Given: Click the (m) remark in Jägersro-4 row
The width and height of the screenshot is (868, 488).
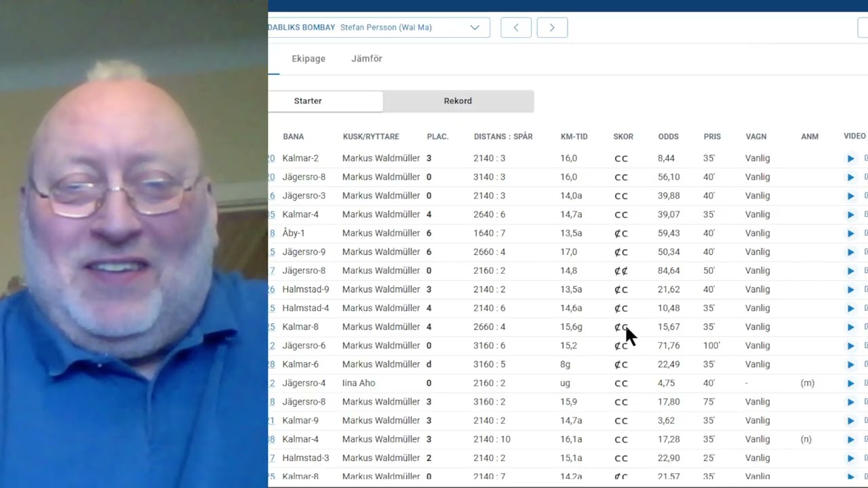Looking at the screenshot, I should point(807,383).
